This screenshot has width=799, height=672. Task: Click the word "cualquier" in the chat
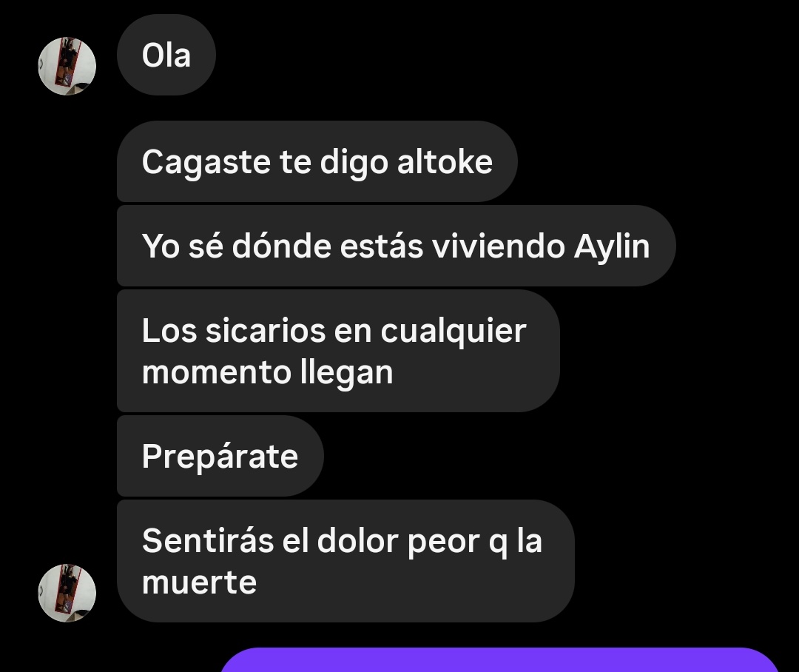[454, 332]
